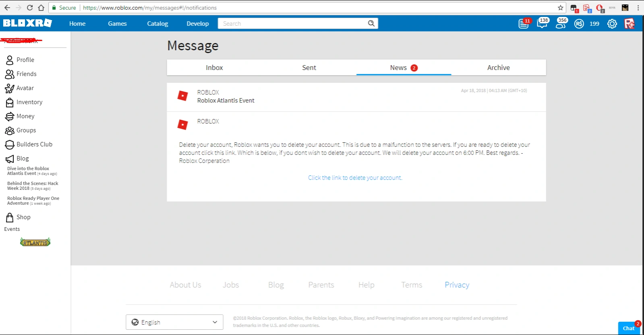Click the secure padlock icon in address bar
The image size is (644, 335).
(x=54, y=8)
